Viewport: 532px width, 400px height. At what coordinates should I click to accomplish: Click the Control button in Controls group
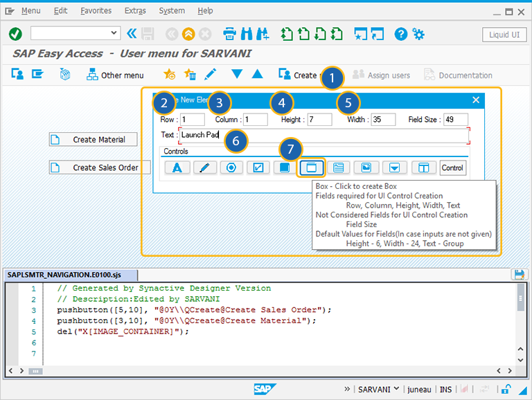click(452, 167)
